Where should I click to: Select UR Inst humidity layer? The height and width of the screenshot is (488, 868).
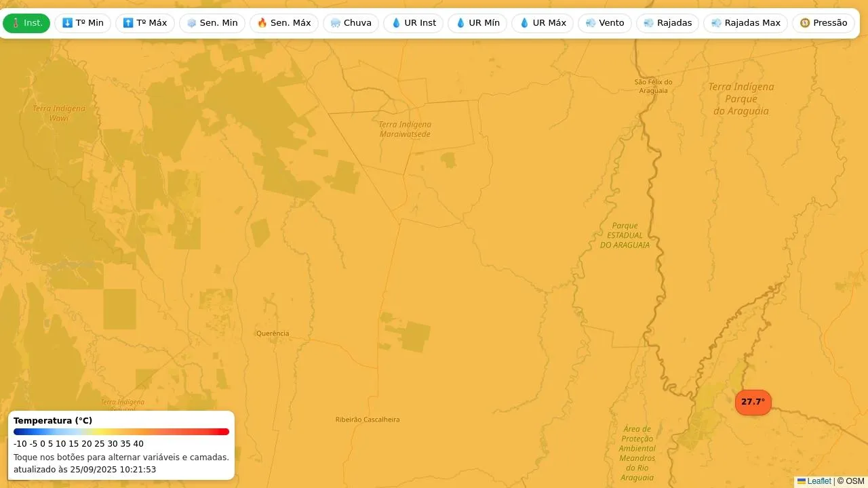pos(414,23)
